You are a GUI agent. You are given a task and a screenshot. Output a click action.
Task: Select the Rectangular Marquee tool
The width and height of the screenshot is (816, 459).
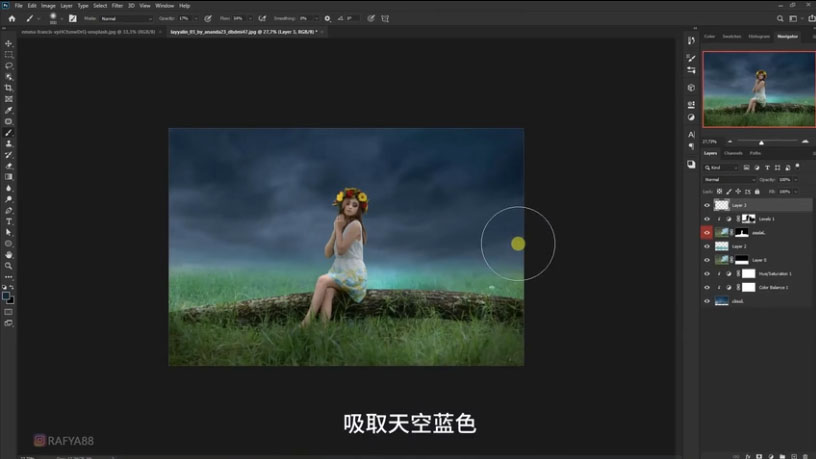click(x=9, y=55)
